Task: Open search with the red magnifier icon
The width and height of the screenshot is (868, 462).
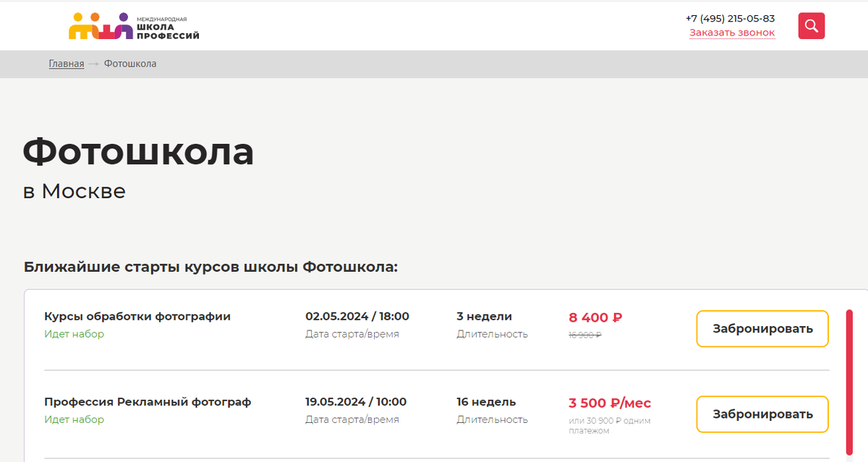Action: click(x=811, y=25)
